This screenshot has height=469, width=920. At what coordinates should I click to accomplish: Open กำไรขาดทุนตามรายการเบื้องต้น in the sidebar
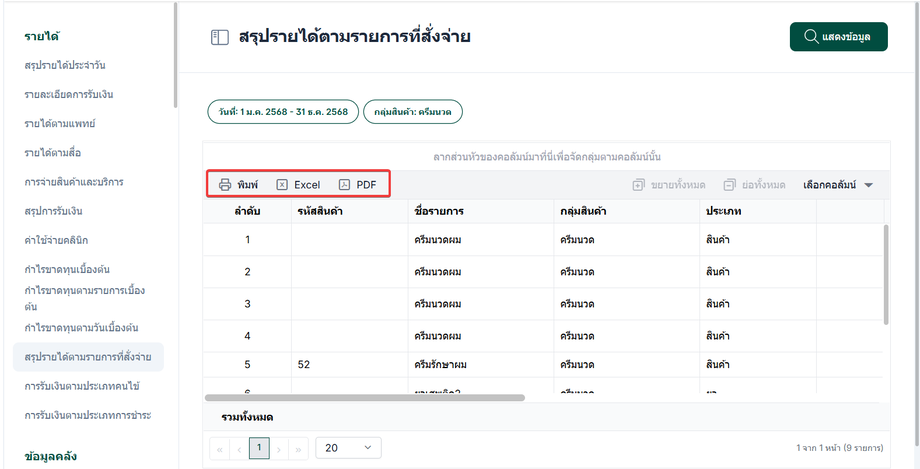coord(85,298)
